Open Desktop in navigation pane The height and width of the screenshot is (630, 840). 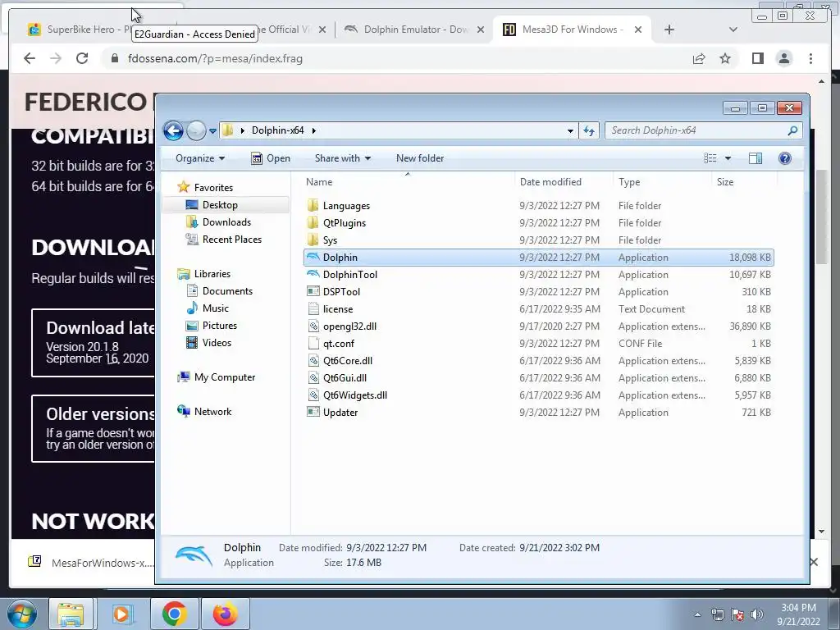(220, 204)
